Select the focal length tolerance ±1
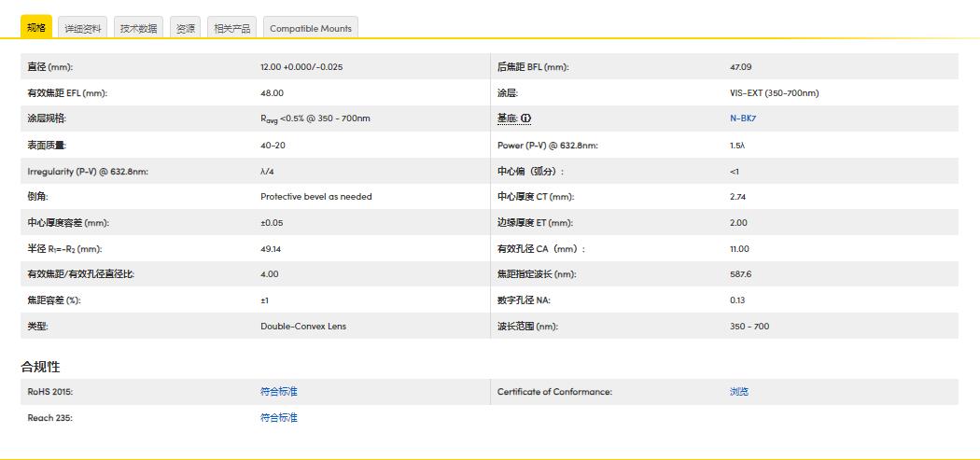 (264, 300)
